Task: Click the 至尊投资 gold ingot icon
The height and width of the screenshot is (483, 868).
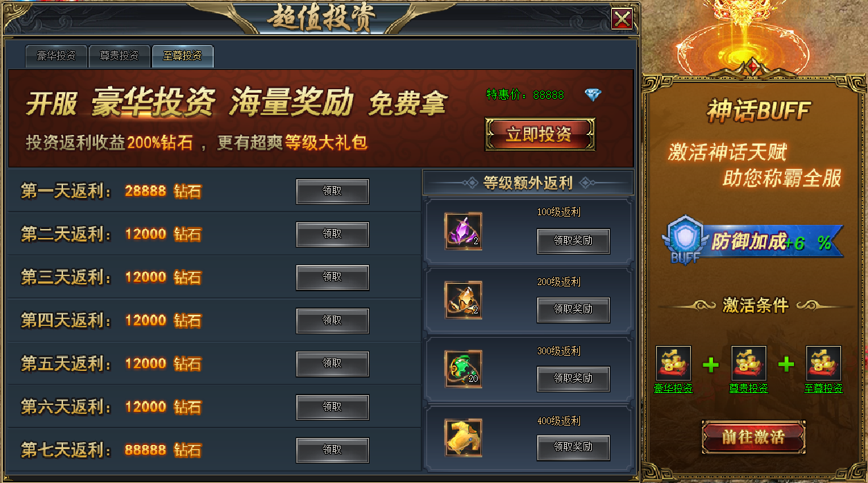Action: 823,363
